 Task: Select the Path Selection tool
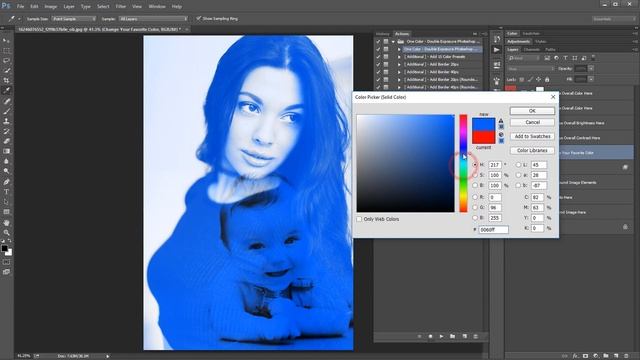point(7,202)
